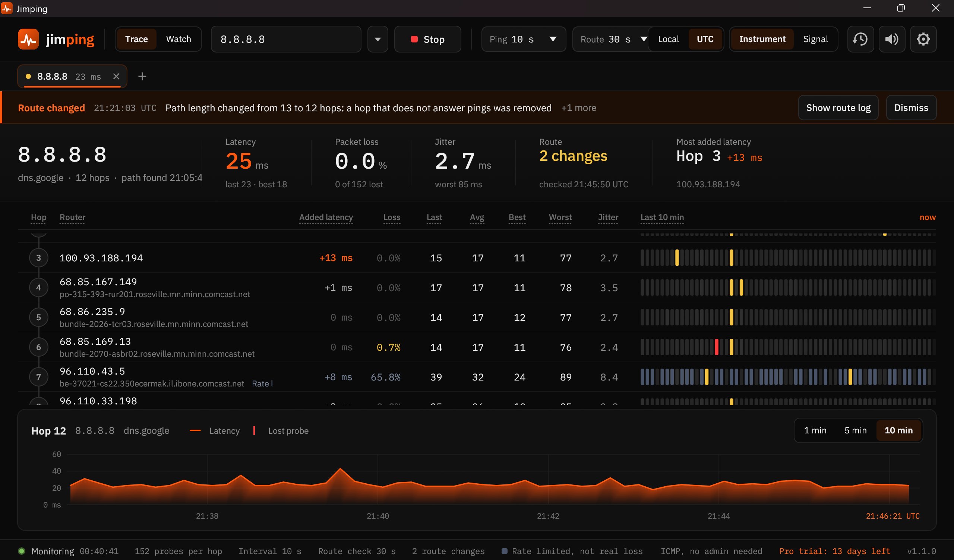This screenshot has height=560, width=954.
Task: Click Added latency column header
Action: click(326, 217)
